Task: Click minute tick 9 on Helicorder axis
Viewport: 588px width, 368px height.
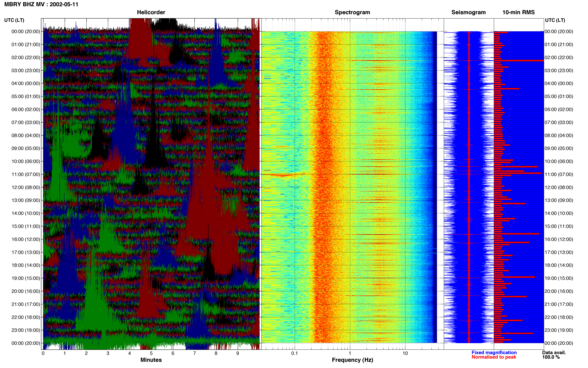Action: (238, 353)
